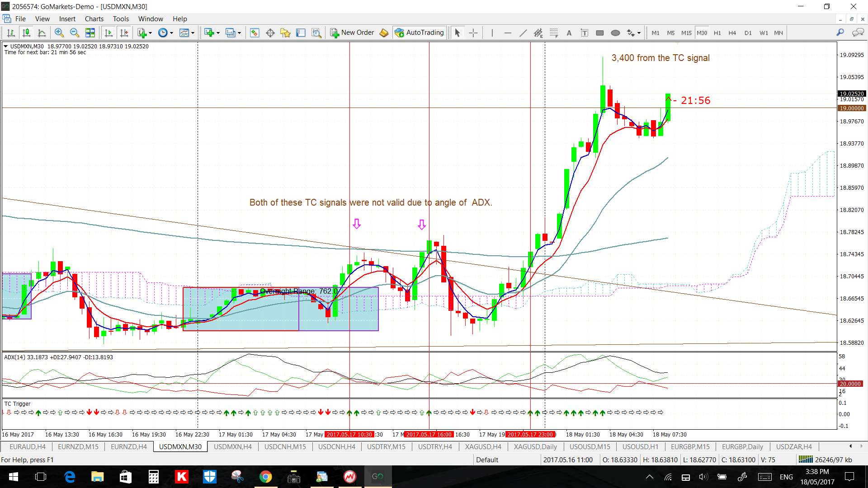
Task: Launch MetaEditor from the toolbar
Action: coord(384,33)
